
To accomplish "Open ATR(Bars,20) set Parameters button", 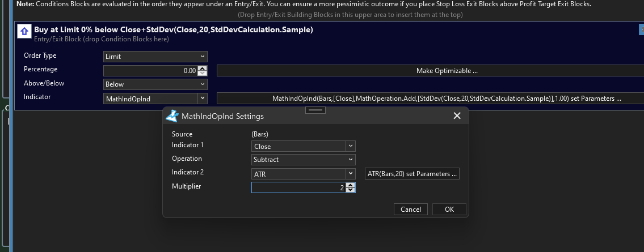I will pos(412,174).
